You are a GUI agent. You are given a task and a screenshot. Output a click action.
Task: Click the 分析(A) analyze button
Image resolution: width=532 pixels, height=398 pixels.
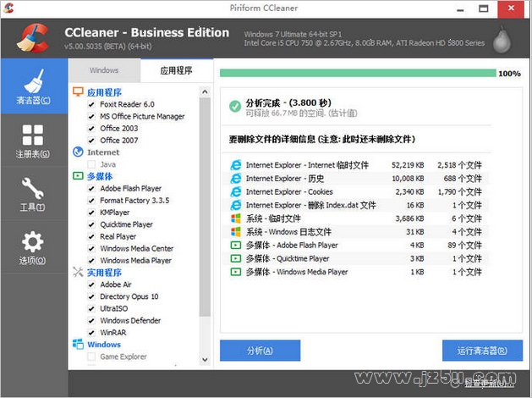point(260,351)
